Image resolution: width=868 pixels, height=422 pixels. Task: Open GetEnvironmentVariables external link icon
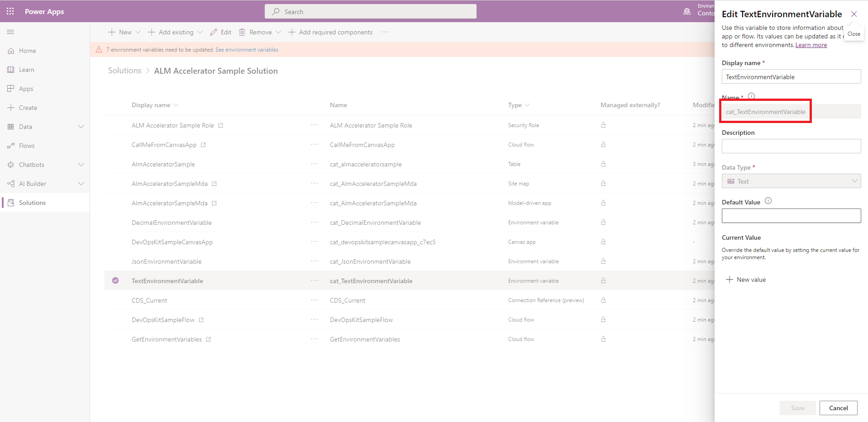[209, 339]
